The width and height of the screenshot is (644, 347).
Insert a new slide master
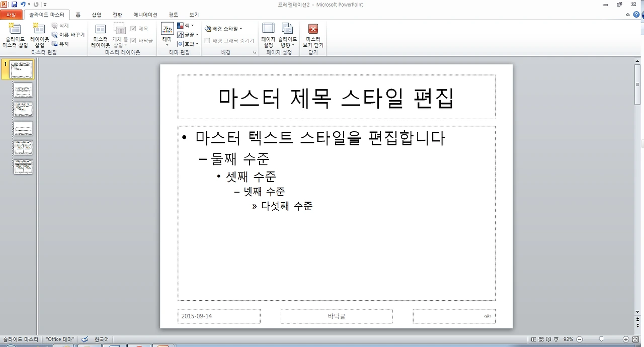tap(14, 35)
